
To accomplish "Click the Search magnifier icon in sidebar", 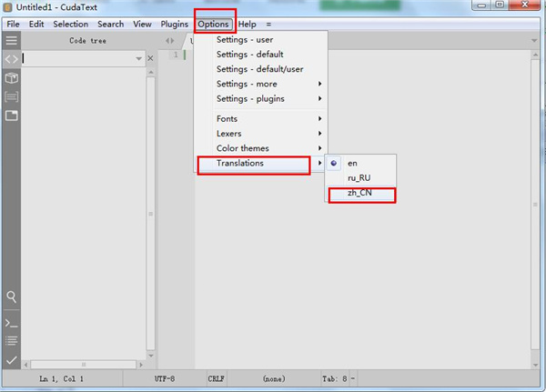I will (x=11, y=297).
